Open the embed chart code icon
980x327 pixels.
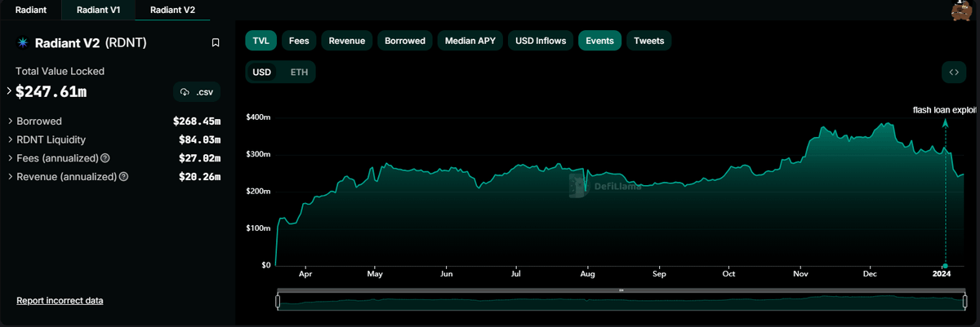tap(954, 72)
